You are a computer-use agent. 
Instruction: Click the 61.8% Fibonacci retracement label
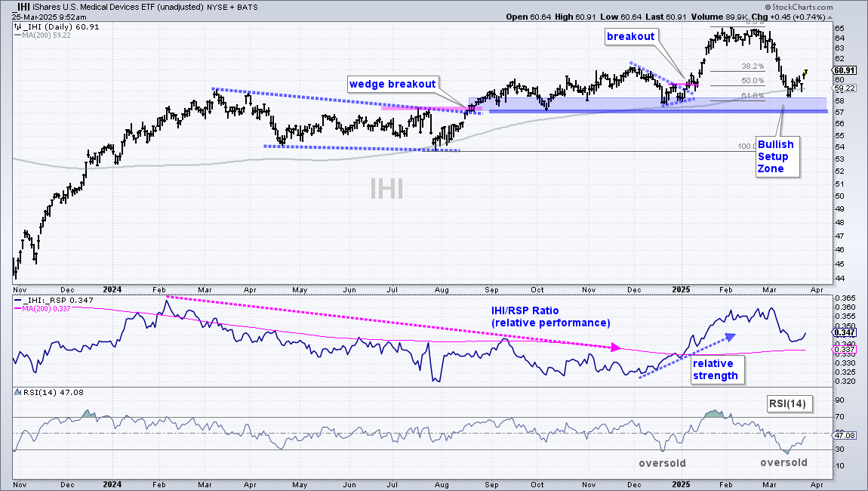(x=753, y=96)
